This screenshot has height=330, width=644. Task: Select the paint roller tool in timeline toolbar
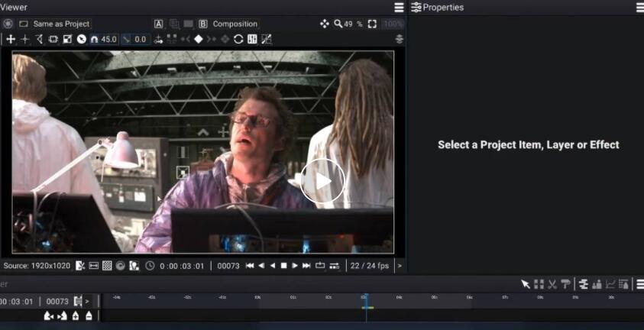565,284
